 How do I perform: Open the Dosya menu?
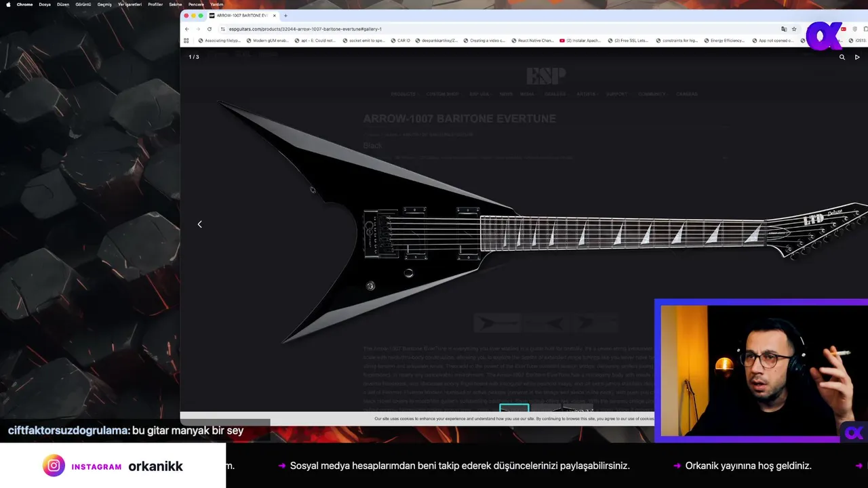(x=45, y=4)
